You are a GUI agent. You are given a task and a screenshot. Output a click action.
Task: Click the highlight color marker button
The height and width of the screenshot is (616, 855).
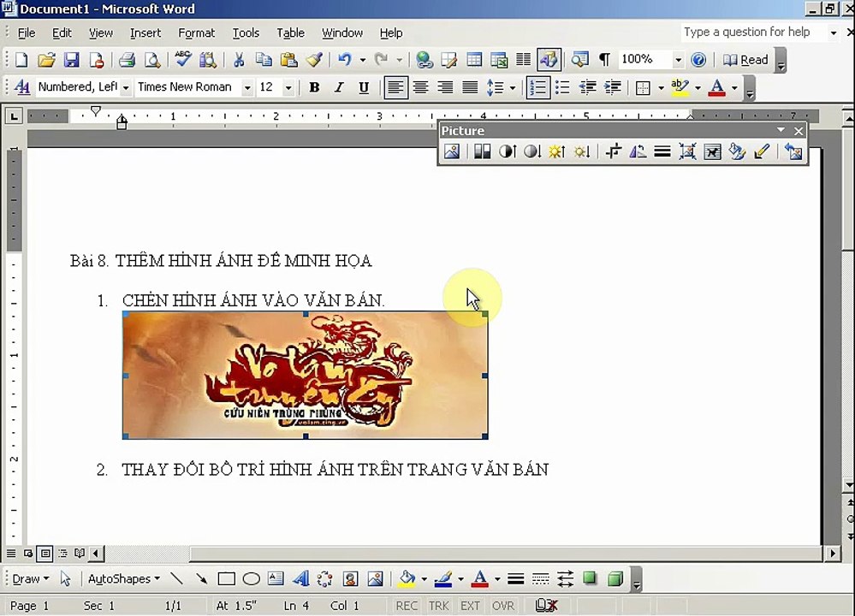click(680, 87)
